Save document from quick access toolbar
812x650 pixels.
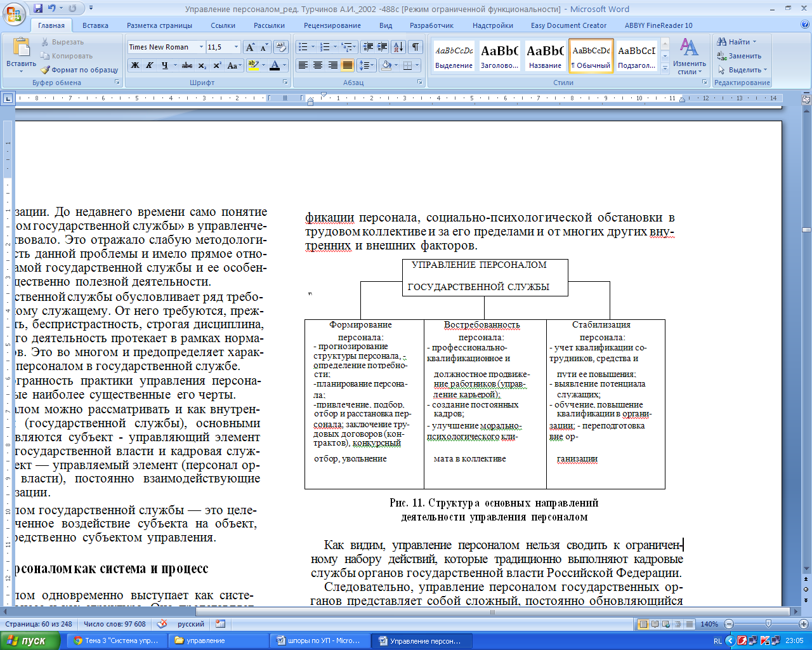38,8
